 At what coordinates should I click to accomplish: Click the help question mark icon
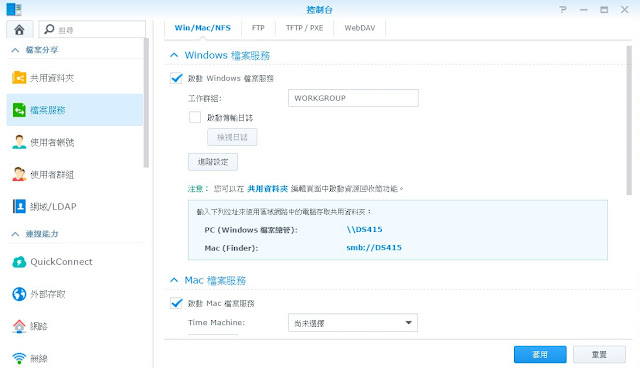click(x=563, y=9)
